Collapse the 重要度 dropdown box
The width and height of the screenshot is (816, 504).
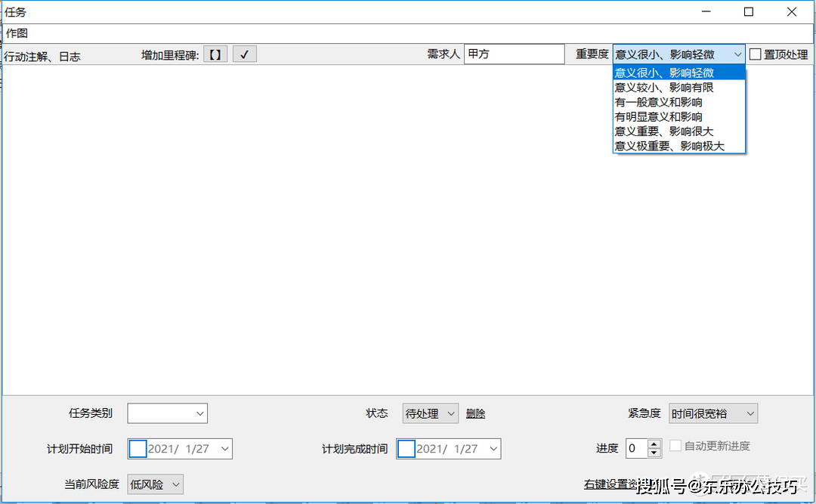(678, 54)
